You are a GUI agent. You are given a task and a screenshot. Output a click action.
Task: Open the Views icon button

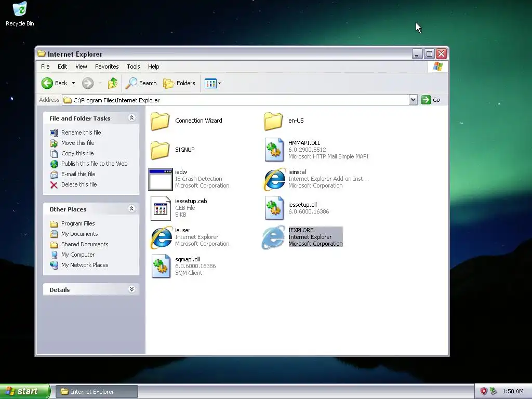tap(210, 83)
